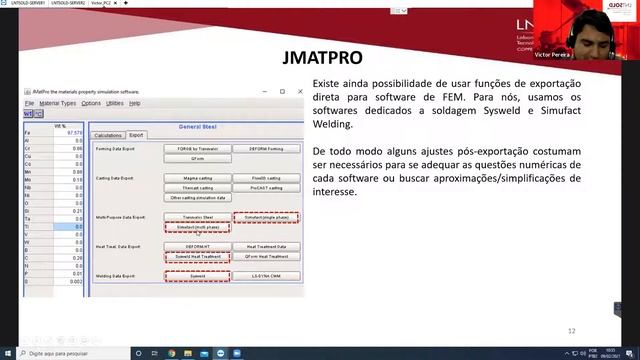Image resolution: width=640 pixels, height=360 pixels.
Task: Click the Transvalor Steel export button
Action: [198, 218]
